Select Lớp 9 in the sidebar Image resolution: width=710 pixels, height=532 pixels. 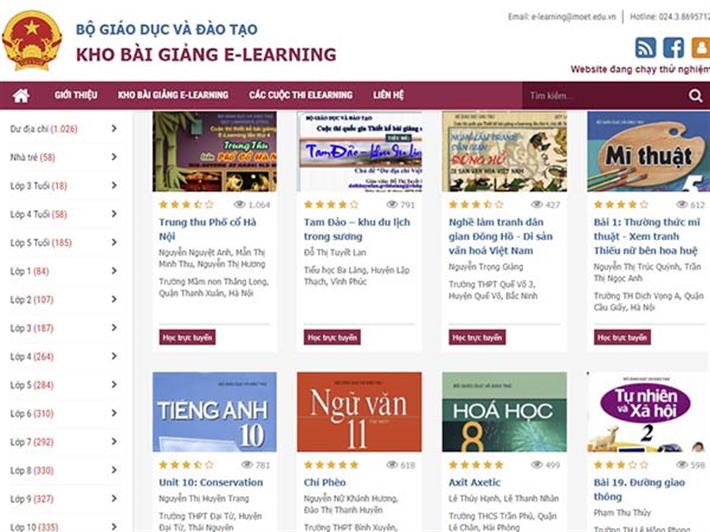32,498
